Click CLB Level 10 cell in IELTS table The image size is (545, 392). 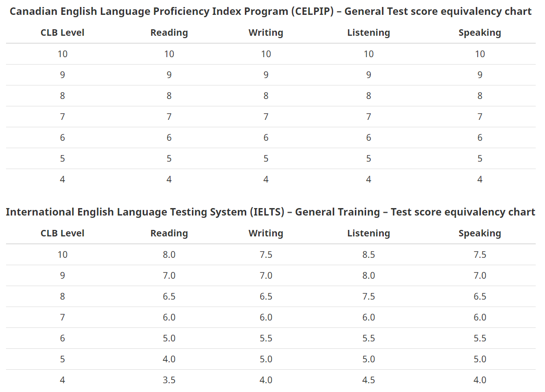point(63,255)
